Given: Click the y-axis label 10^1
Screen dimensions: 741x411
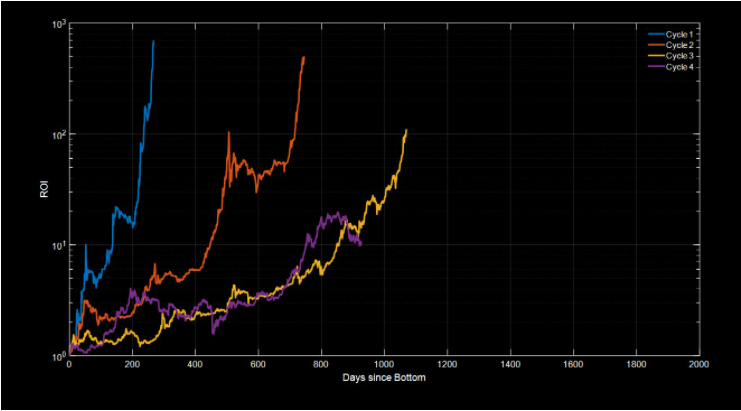Looking at the screenshot, I should tap(59, 245).
